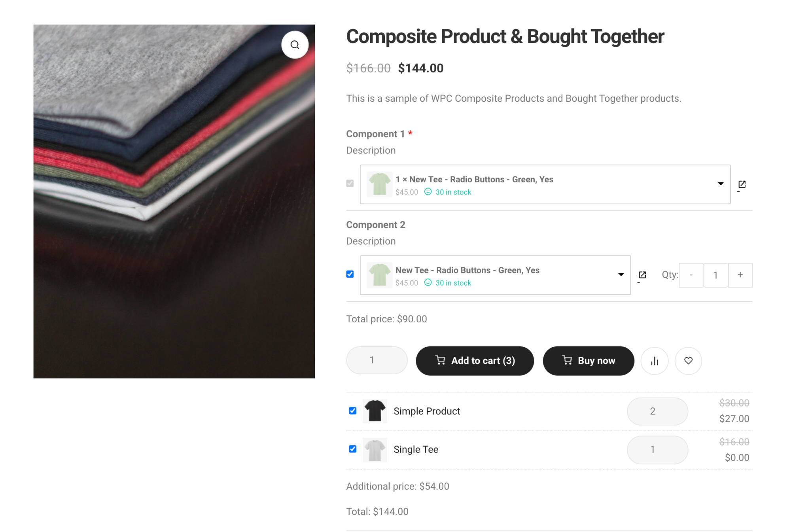Decrease Component 2 quantity with minus button
This screenshot has height=532, width=810.
[x=691, y=275]
